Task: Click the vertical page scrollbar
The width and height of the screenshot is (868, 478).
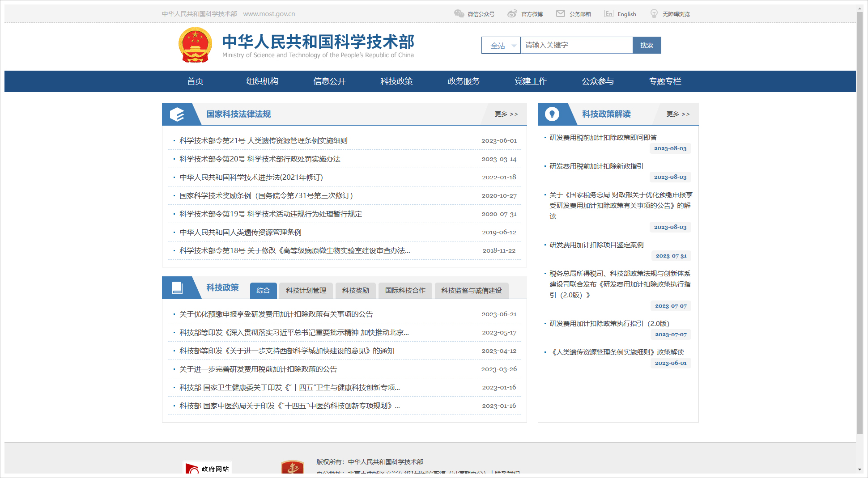Action: pyautogui.click(x=859, y=224)
